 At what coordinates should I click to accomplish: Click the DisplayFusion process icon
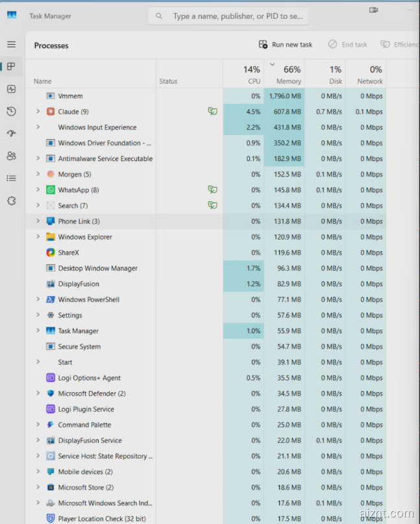click(x=51, y=284)
